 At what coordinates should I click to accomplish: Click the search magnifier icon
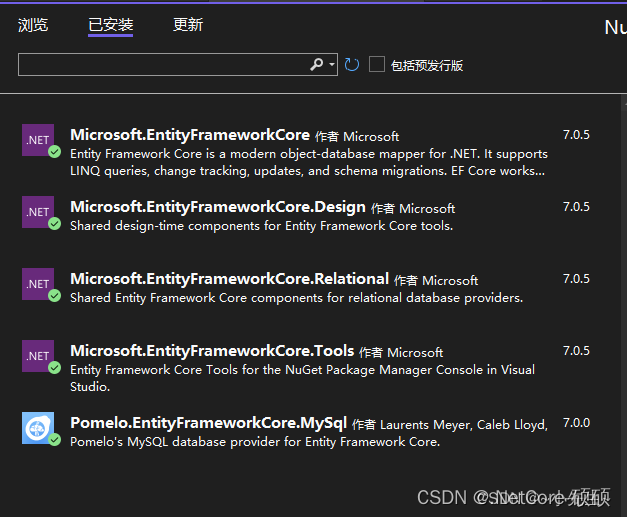(316, 64)
